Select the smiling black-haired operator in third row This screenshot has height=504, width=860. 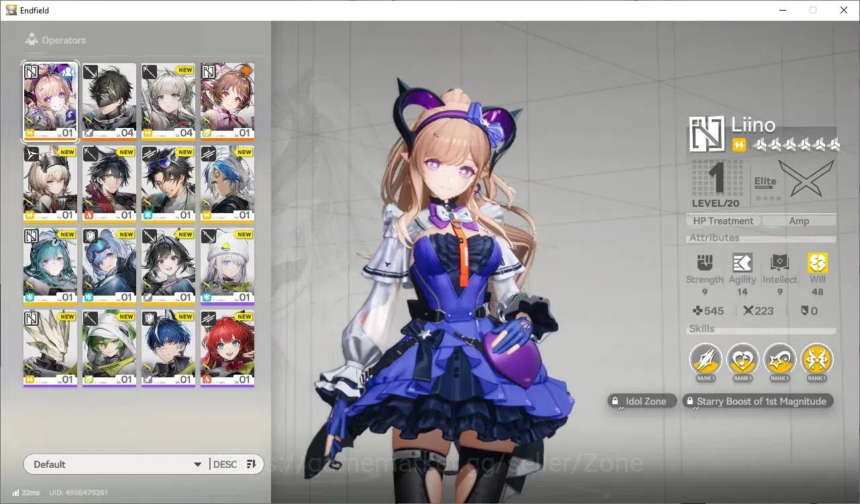[x=168, y=266]
